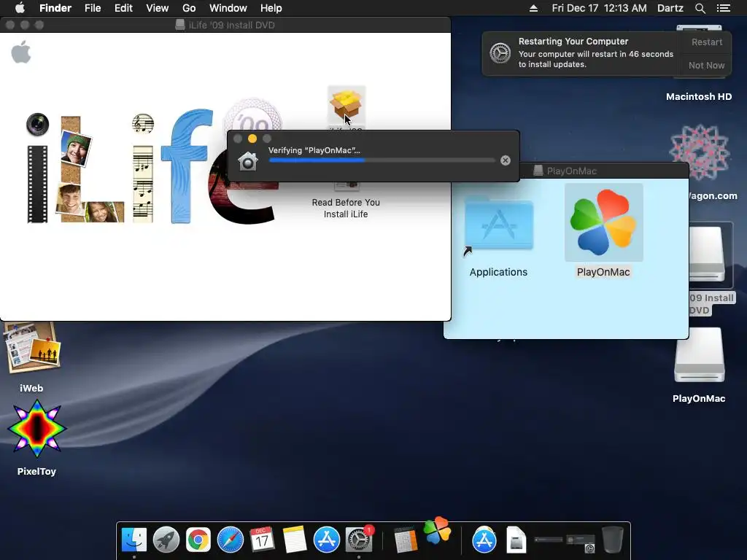Open the Go menu
The width and height of the screenshot is (747, 560).
pyautogui.click(x=189, y=8)
